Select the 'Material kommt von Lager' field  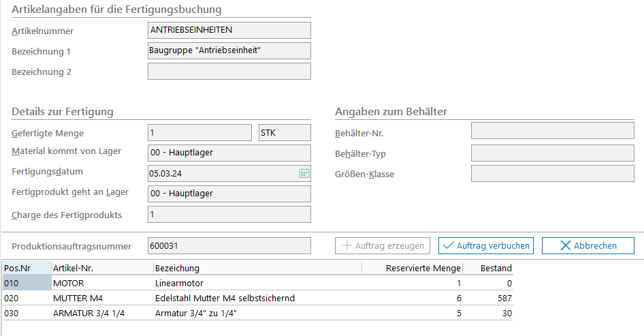(229, 153)
